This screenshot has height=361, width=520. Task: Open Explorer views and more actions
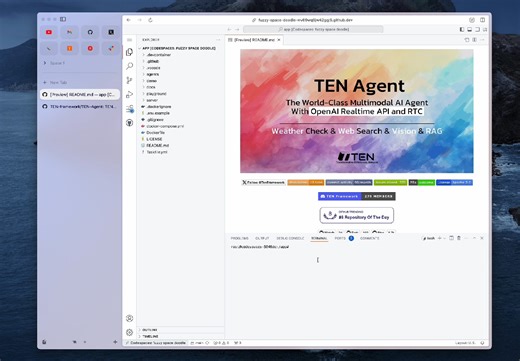218,40
